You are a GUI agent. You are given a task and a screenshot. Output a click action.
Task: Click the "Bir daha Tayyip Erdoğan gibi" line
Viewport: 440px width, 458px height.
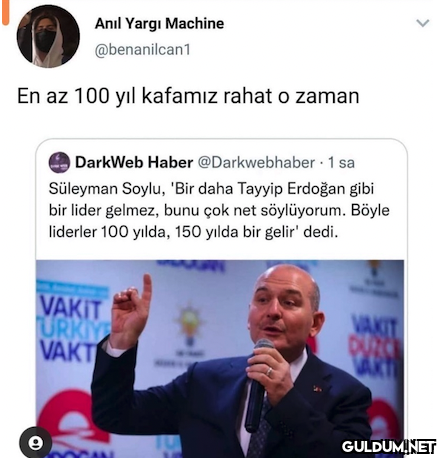pos(272,189)
